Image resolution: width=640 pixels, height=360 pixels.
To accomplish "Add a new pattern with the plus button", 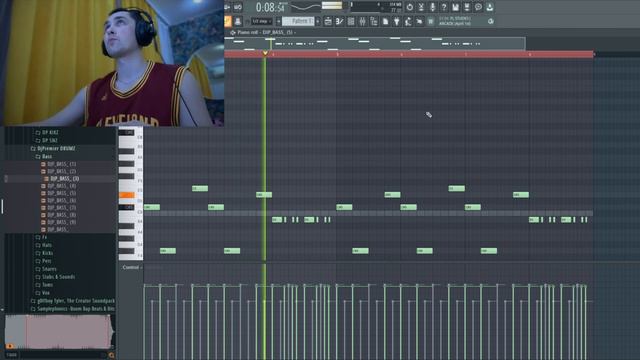I will (x=318, y=22).
